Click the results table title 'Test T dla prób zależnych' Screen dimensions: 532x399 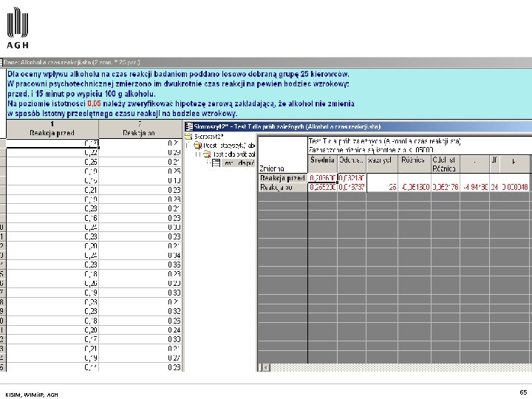tap(384, 141)
